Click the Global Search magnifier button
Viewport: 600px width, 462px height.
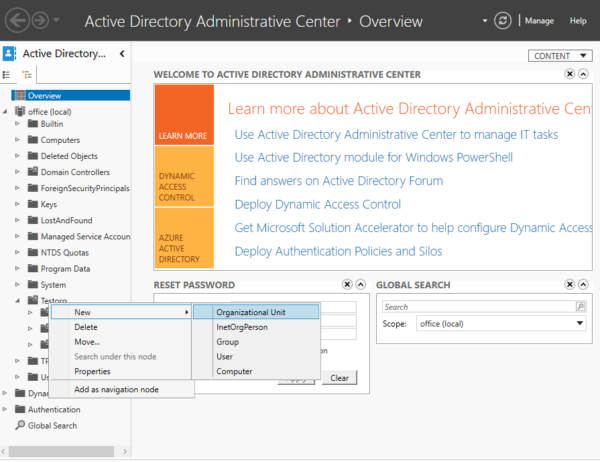tap(580, 307)
